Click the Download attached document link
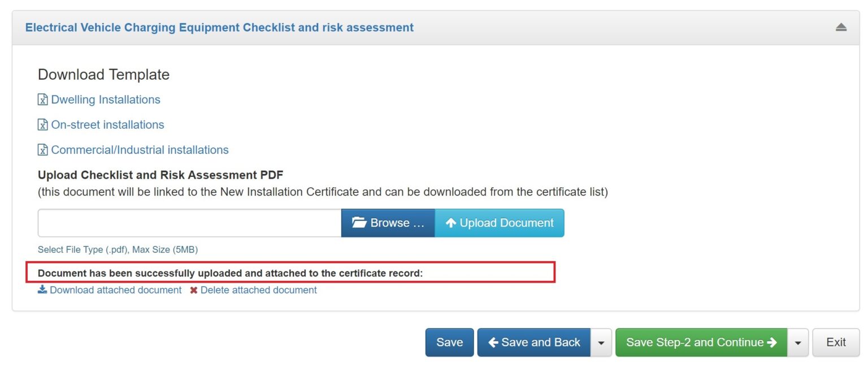 [x=115, y=290]
